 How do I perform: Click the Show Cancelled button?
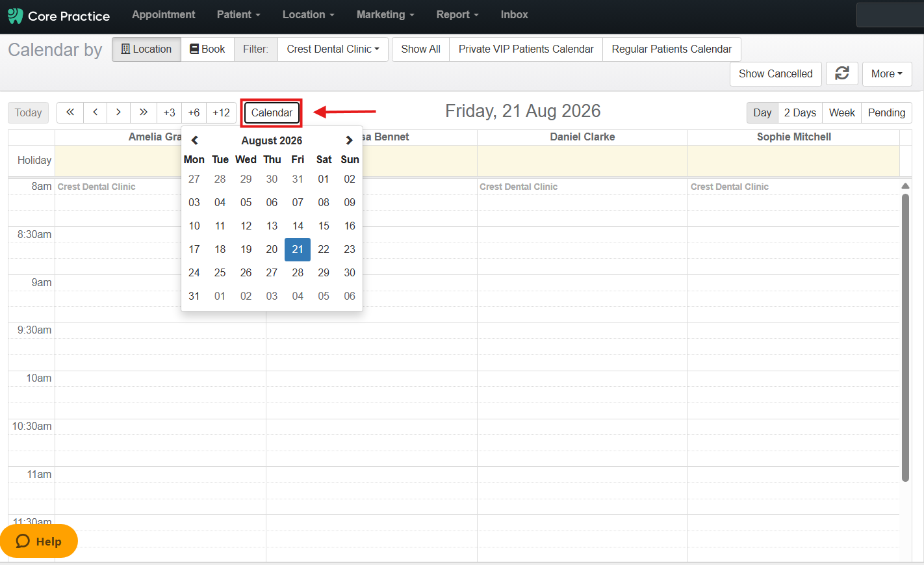[775, 73]
